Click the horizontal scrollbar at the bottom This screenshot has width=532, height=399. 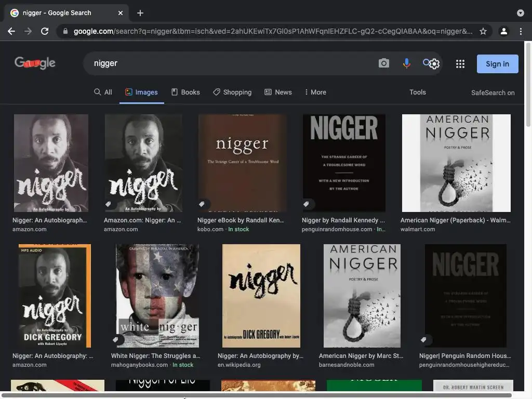tap(257, 395)
